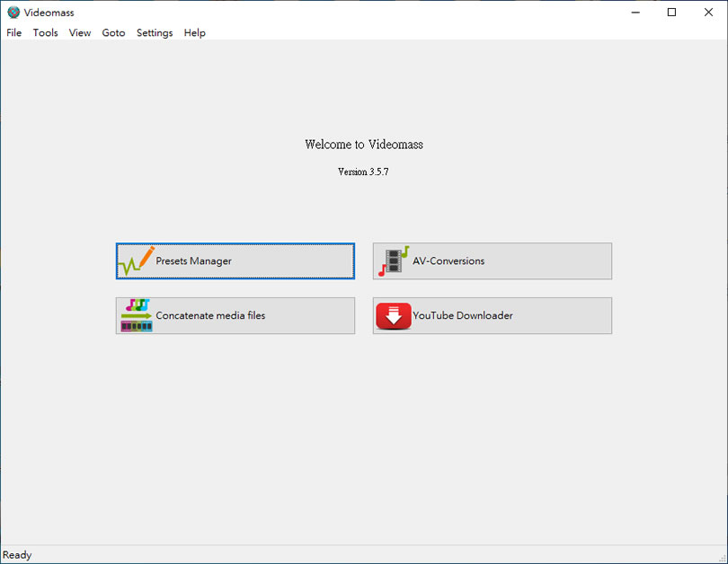Open the File menu
Viewport: 728px width, 564px height.
[13, 33]
